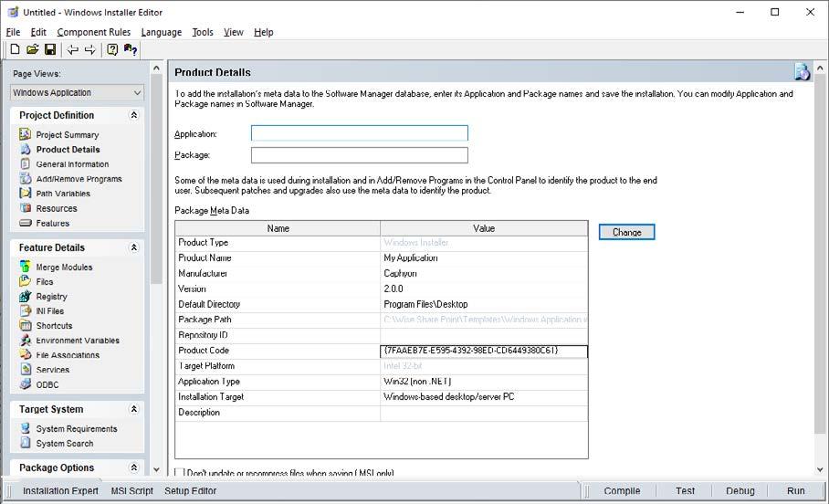Open the Component Rules menu
The image size is (829, 504).
pos(93,32)
